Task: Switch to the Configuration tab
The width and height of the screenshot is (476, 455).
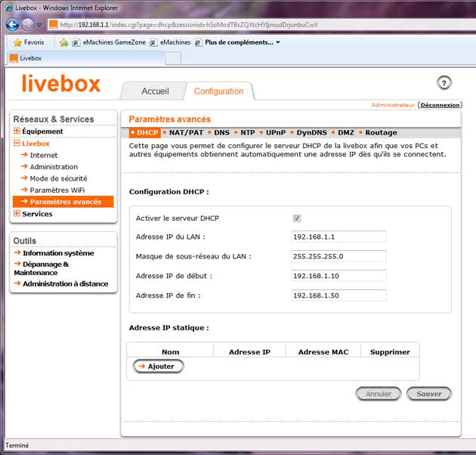Action: click(218, 91)
